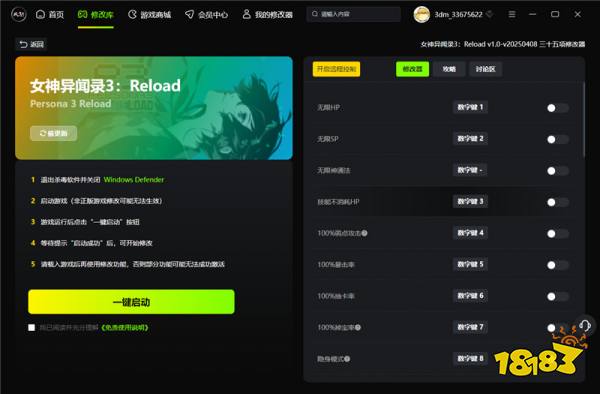Open the home page (首页) icon

pos(40,15)
